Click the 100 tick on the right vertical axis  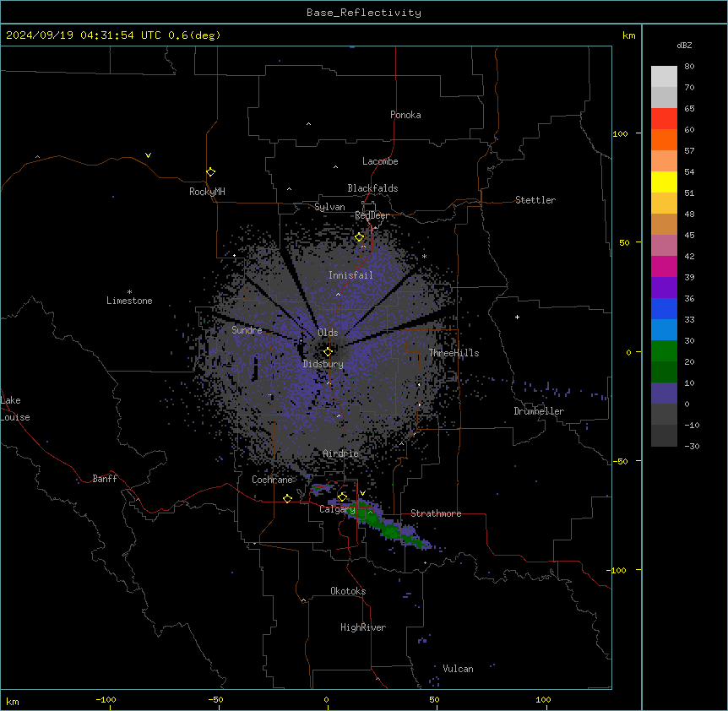(x=620, y=133)
